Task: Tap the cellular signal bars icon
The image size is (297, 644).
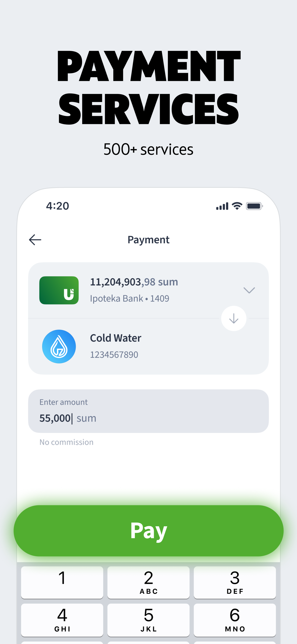Action: (222, 206)
